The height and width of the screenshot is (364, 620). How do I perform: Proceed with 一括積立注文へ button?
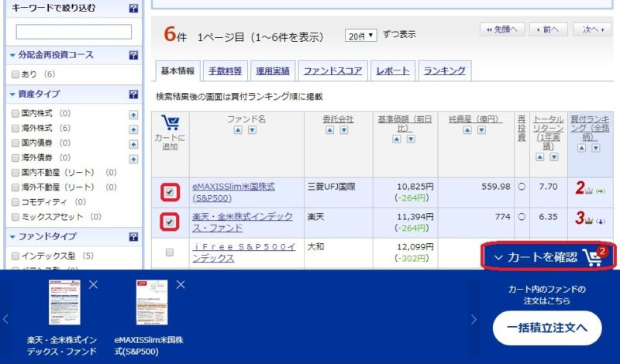pyautogui.click(x=547, y=328)
